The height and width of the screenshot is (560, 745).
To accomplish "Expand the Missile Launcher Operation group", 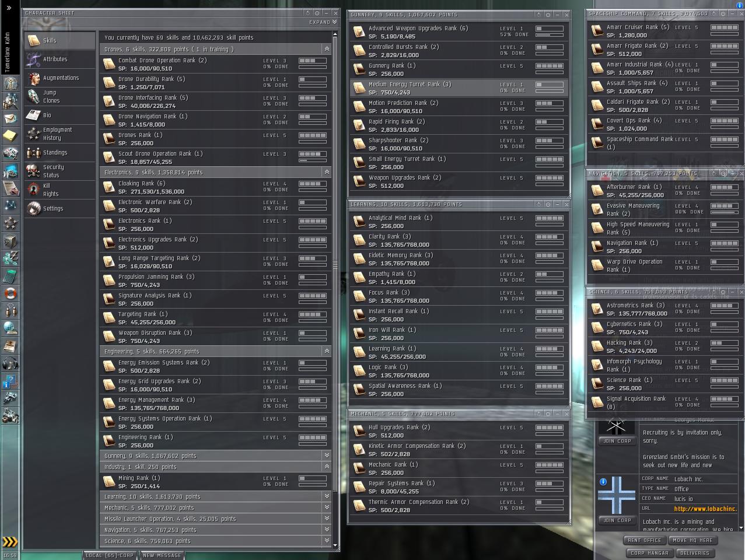I will [327, 519].
